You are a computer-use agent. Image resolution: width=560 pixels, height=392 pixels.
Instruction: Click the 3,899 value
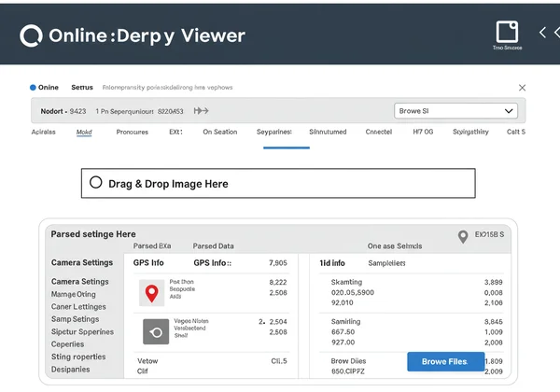pyautogui.click(x=493, y=283)
